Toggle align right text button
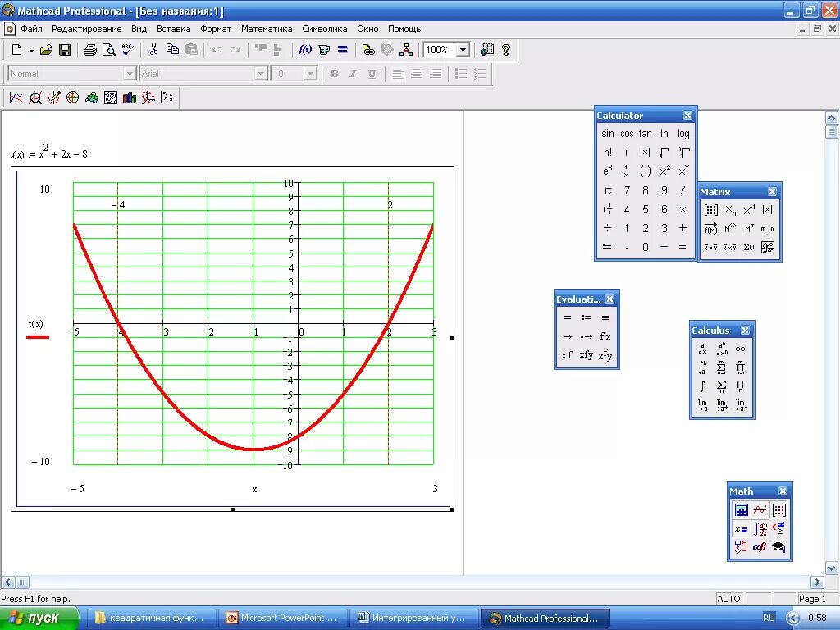Screen dimensions: 840x630 (x=436, y=74)
